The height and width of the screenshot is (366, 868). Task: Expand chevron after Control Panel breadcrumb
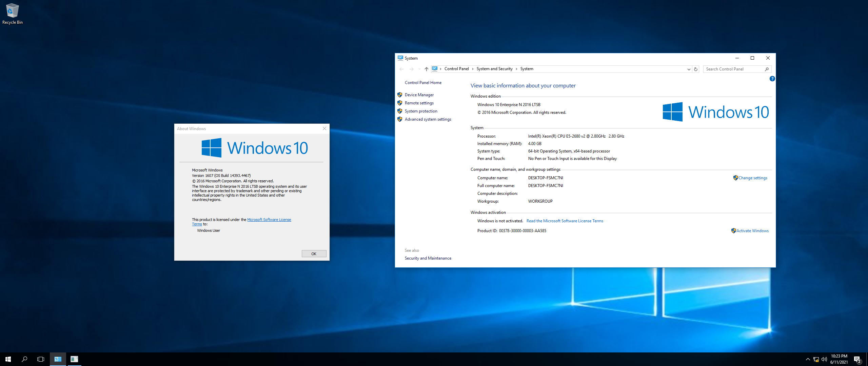click(473, 69)
